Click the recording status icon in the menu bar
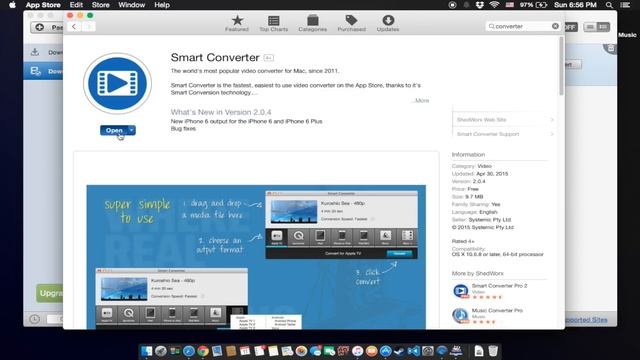640x360 pixels. [x=452, y=5]
